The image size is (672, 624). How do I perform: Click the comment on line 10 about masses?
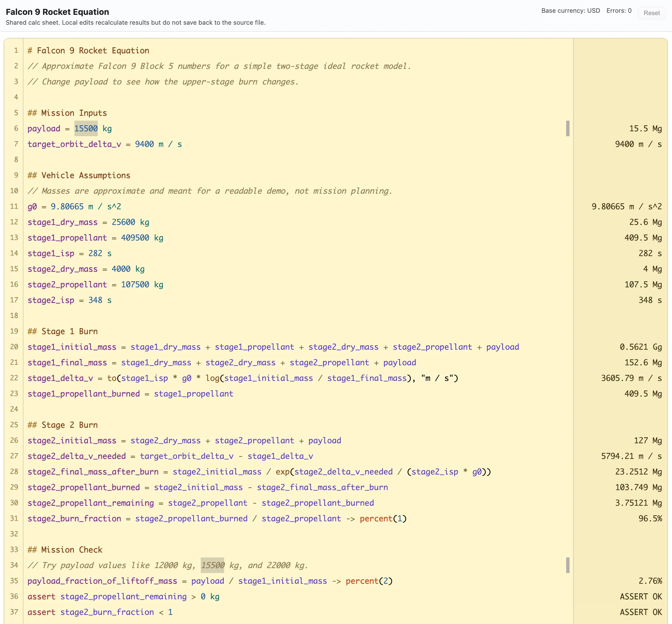(x=210, y=191)
